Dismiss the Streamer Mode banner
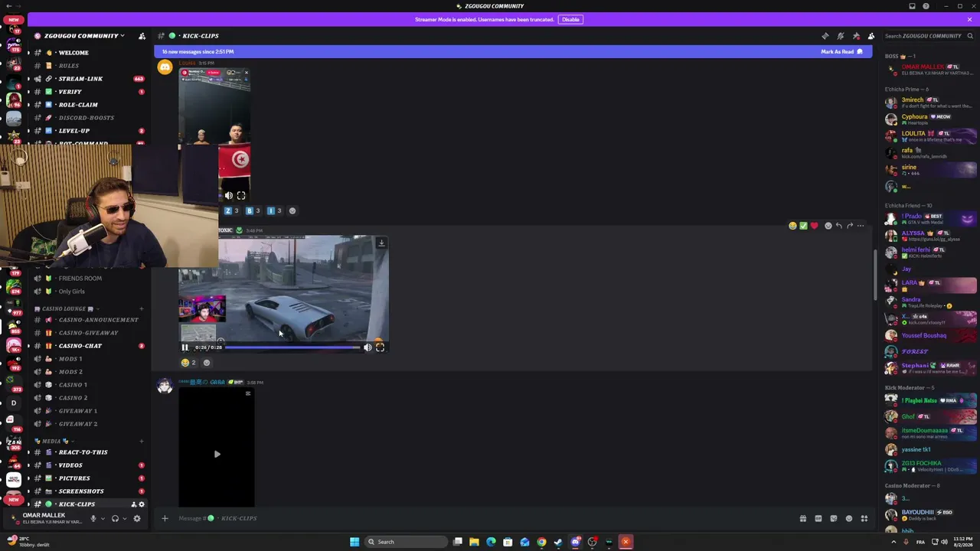Screen dimensions: 980x551 (969, 19)
